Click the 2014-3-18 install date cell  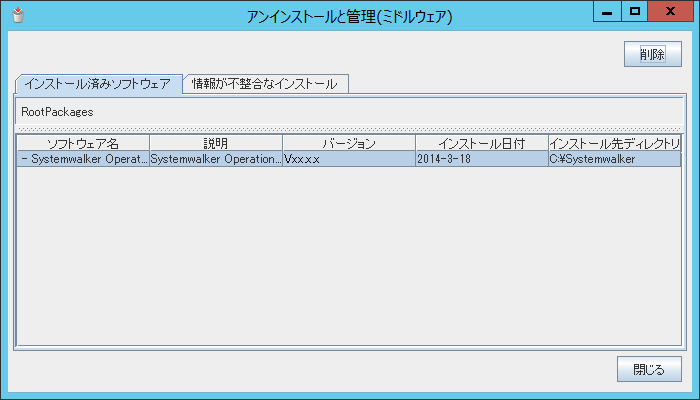point(482,159)
